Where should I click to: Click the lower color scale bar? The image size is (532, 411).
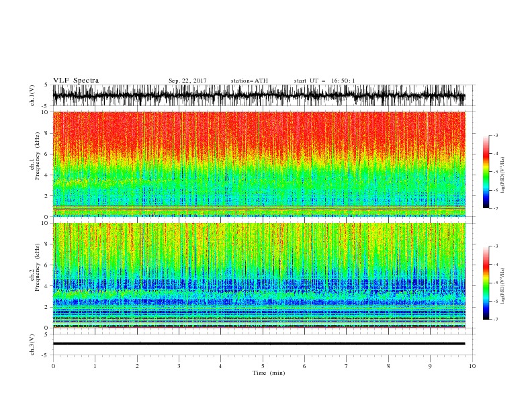pyautogui.click(x=486, y=283)
